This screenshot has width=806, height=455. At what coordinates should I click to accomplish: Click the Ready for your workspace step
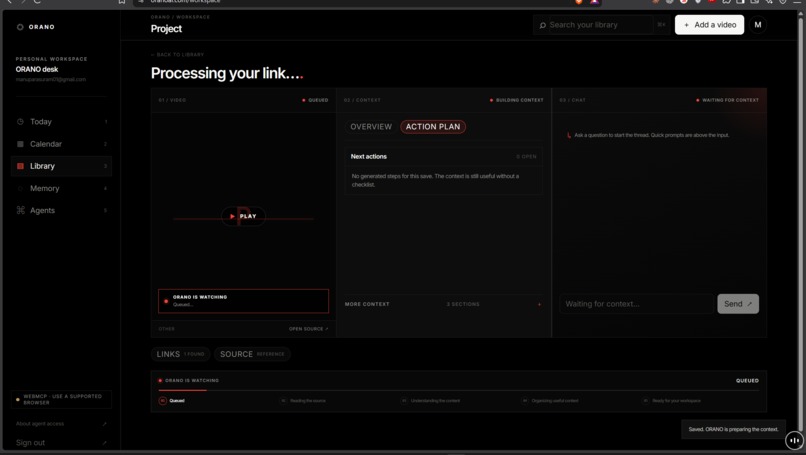click(671, 401)
